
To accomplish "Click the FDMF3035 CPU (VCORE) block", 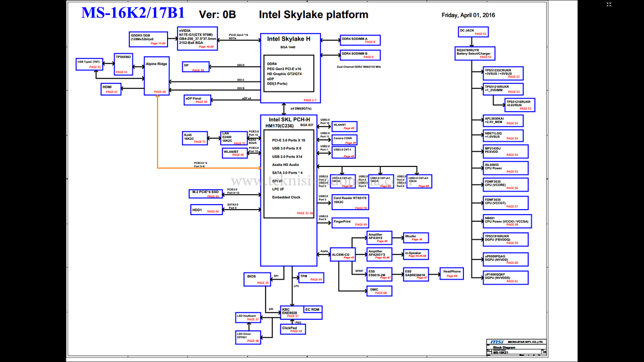I will pyautogui.click(x=506, y=185).
